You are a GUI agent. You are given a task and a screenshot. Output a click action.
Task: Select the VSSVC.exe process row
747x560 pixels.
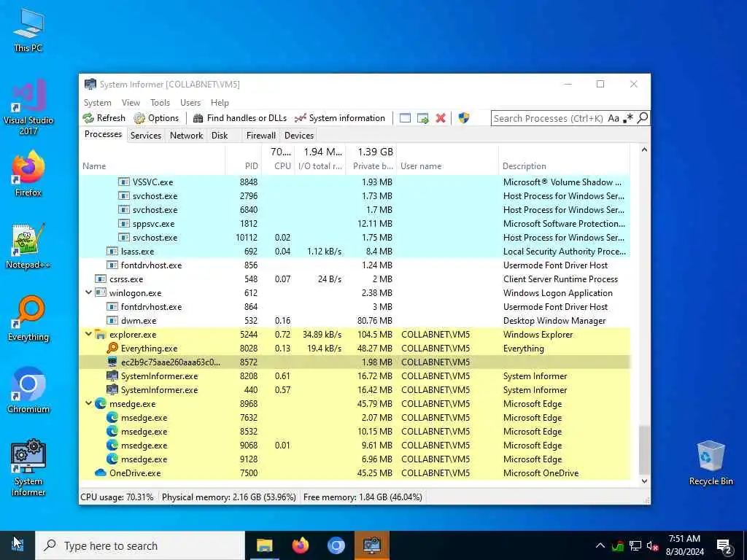tap(355, 182)
